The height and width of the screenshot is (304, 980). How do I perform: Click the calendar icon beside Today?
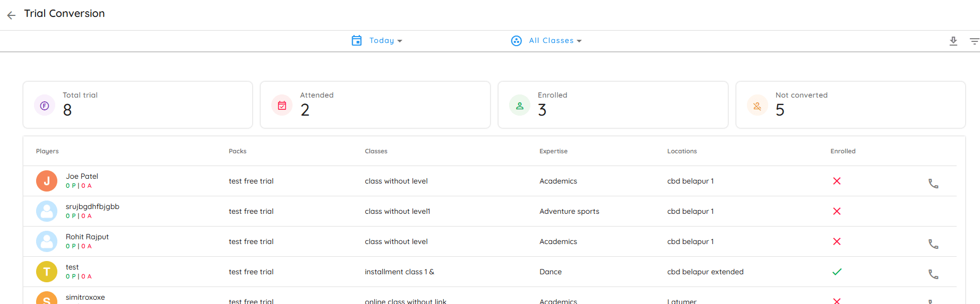pos(357,41)
